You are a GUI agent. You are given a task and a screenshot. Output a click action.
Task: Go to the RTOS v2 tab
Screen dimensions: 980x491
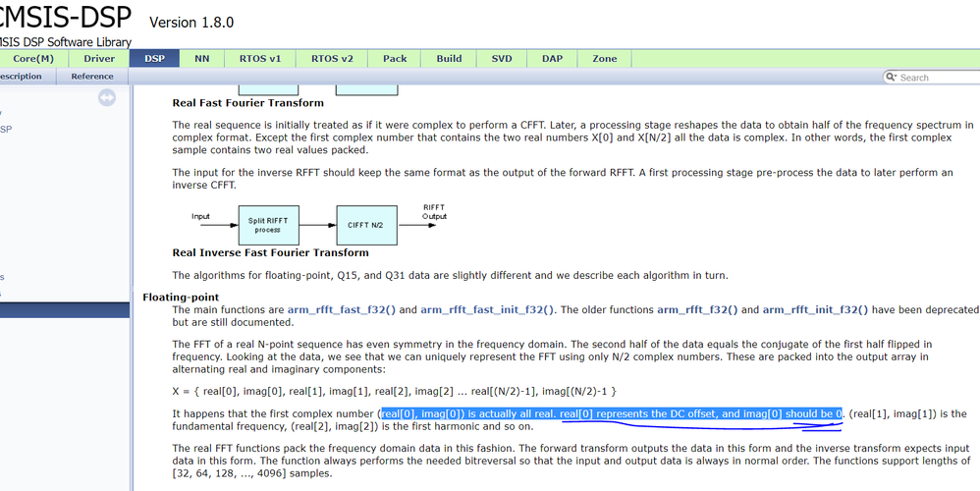tap(332, 59)
